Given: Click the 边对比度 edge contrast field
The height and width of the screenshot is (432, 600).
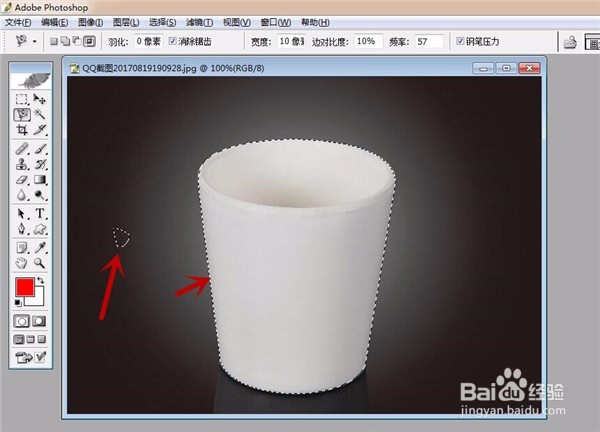Looking at the screenshot, I should pos(368,41).
